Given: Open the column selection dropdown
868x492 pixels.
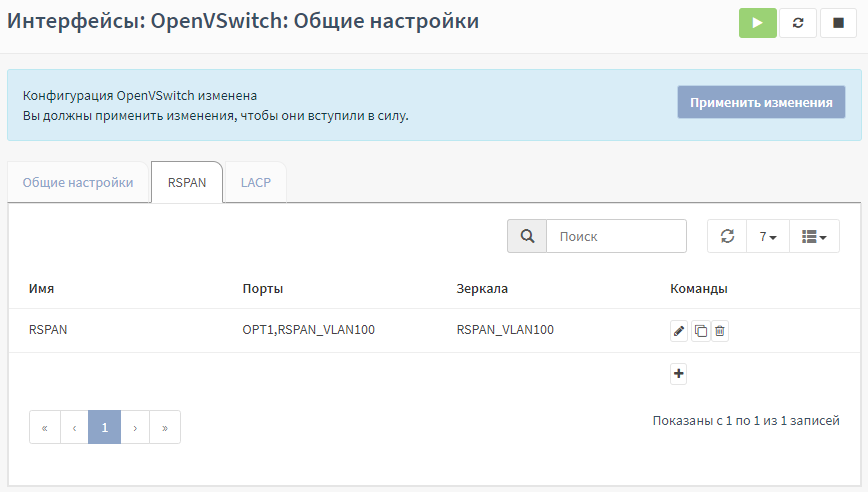Looking at the screenshot, I should (814, 236).
